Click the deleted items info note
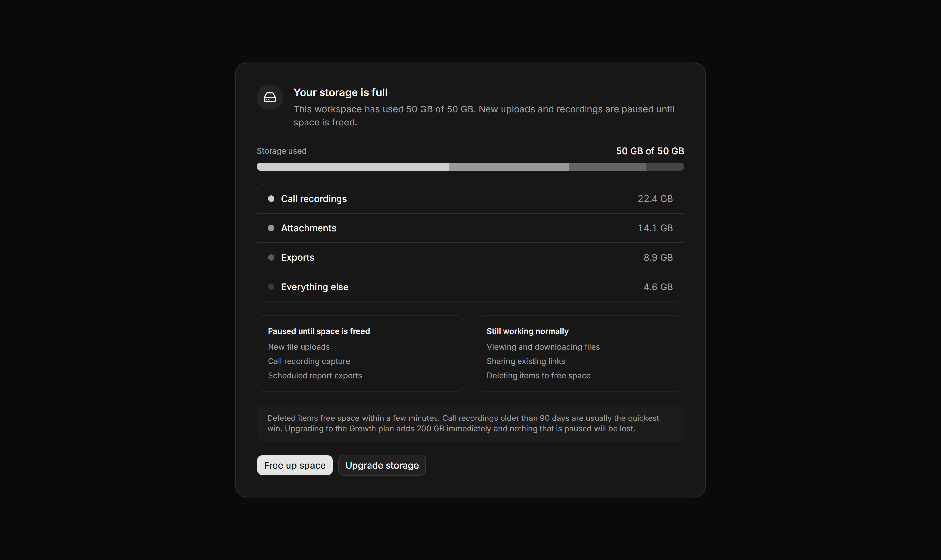 (470, 423)
